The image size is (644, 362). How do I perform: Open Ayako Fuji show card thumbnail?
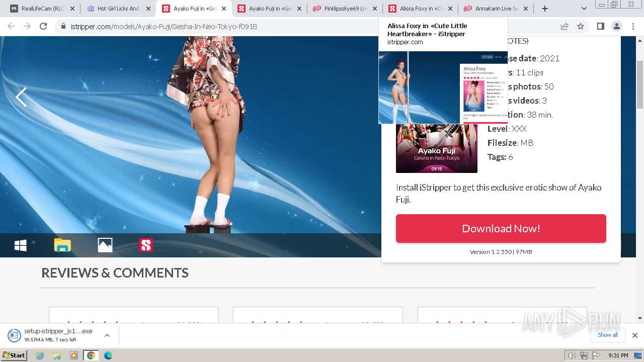coord(437,148)
